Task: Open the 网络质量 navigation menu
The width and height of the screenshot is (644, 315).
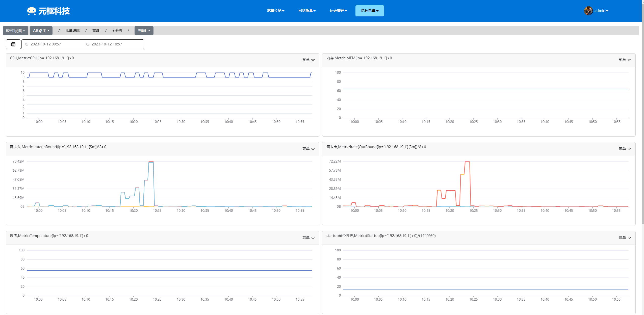Action: tap(307, 11)
